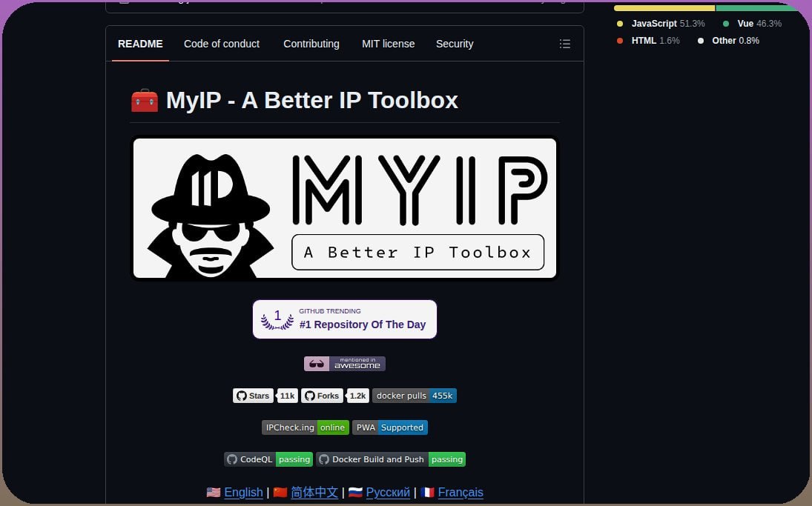
Task: Click the GitHub icon on the CodeQL badge
Action: click(x=232, y=459)
